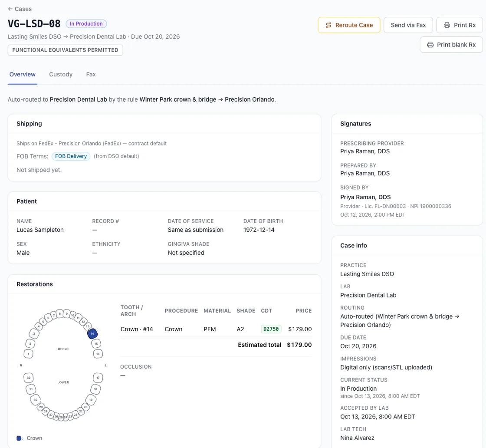
Task: Click the Crown · #14 table cell
Action: click(x=137, y=329)
